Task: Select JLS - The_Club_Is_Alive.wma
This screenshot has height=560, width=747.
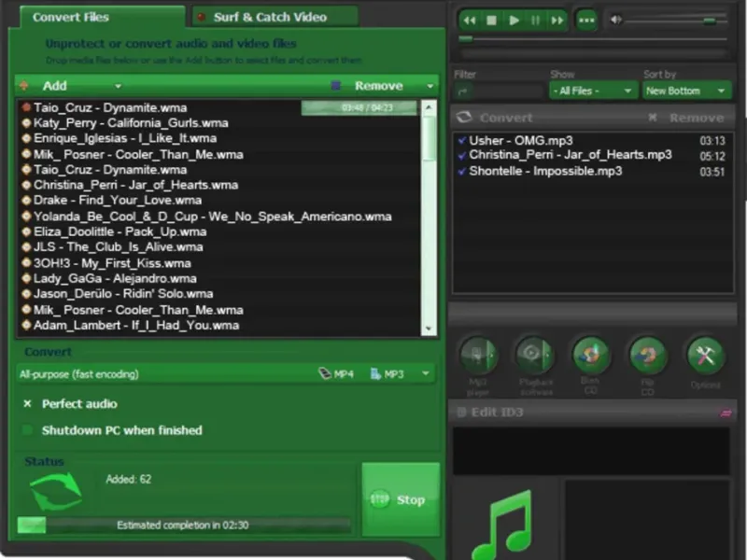Action: coord(119,247)
